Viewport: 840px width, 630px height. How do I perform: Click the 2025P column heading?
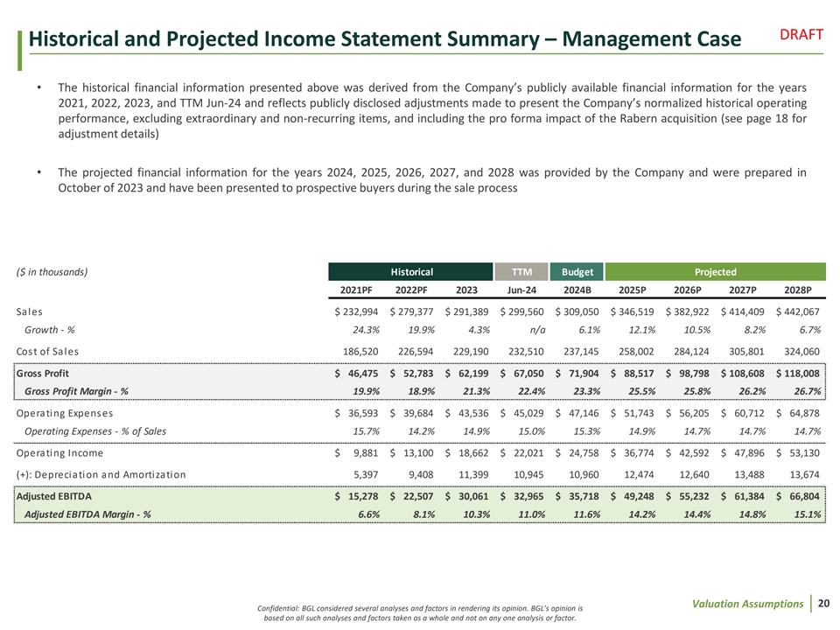[632, 290]
